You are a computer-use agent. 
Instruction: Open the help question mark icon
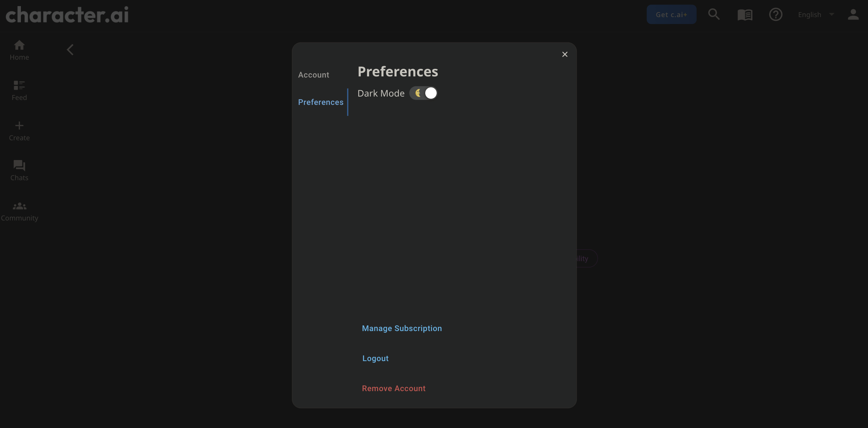coord(775,14)
